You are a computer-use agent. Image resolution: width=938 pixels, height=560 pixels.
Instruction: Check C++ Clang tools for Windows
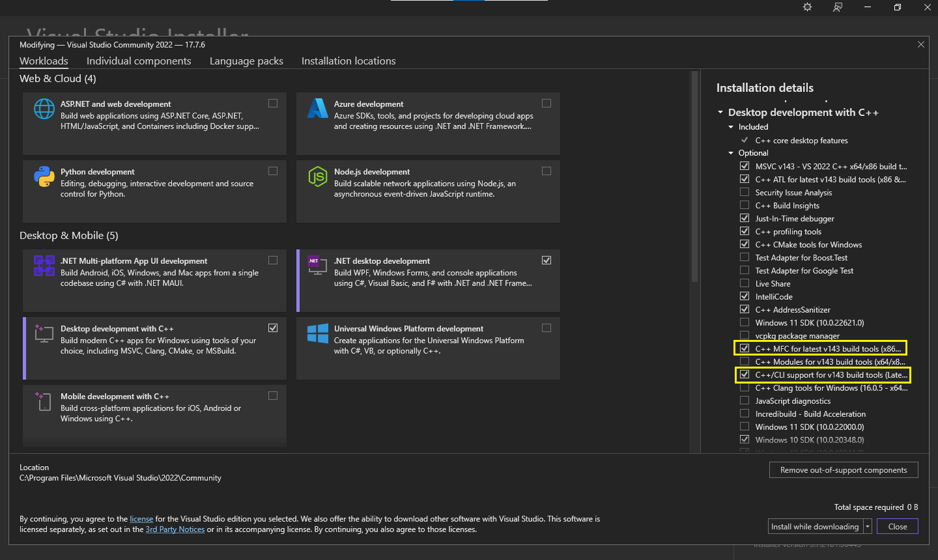click(745, 387)
